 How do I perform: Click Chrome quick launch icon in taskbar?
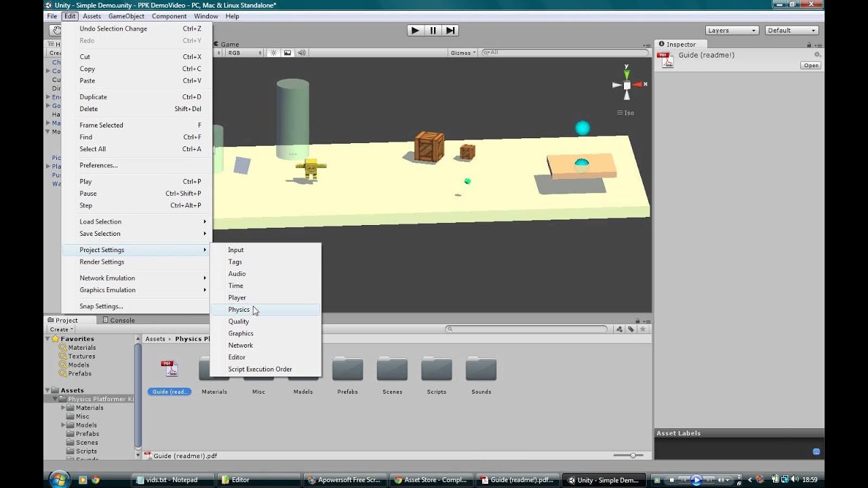tap(96, 480)
